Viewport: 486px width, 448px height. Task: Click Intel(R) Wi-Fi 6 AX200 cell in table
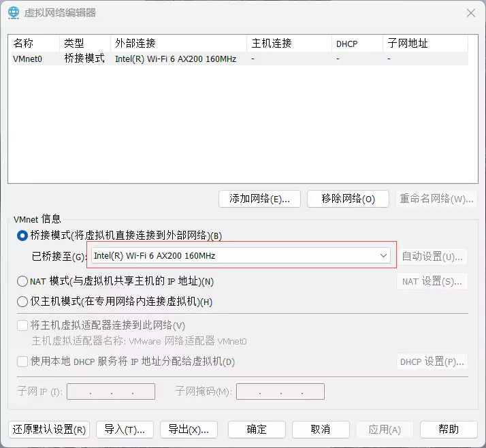coord(176,59)
